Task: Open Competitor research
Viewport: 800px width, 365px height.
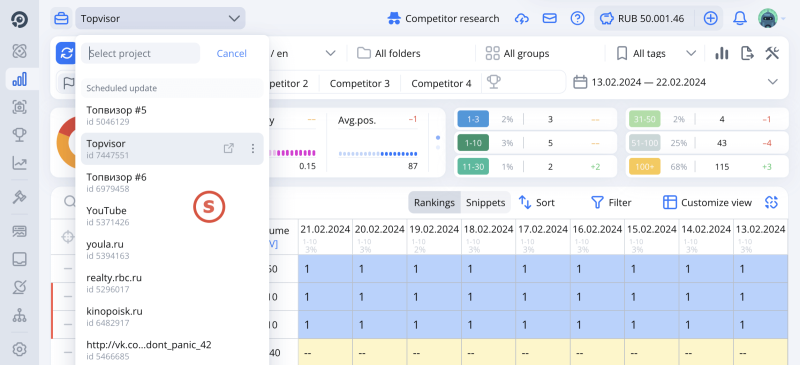Action: pyautogui.click(x=443, y=19)
